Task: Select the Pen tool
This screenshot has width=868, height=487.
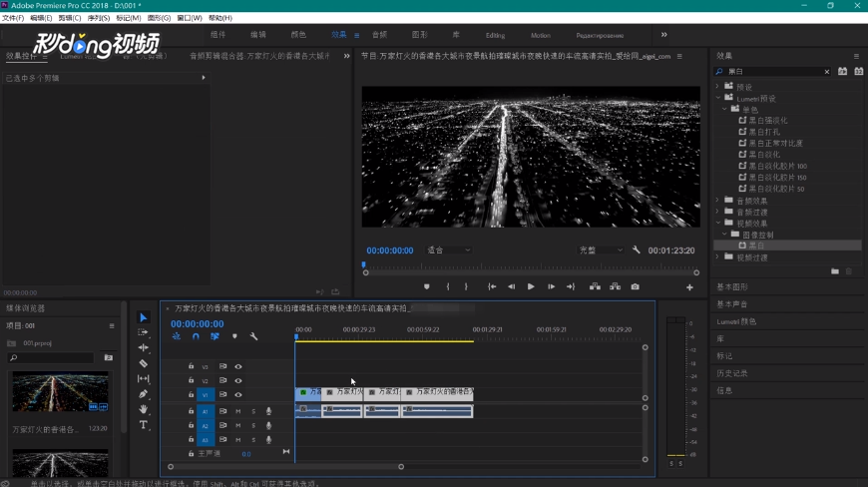Action: click(144, 394)
